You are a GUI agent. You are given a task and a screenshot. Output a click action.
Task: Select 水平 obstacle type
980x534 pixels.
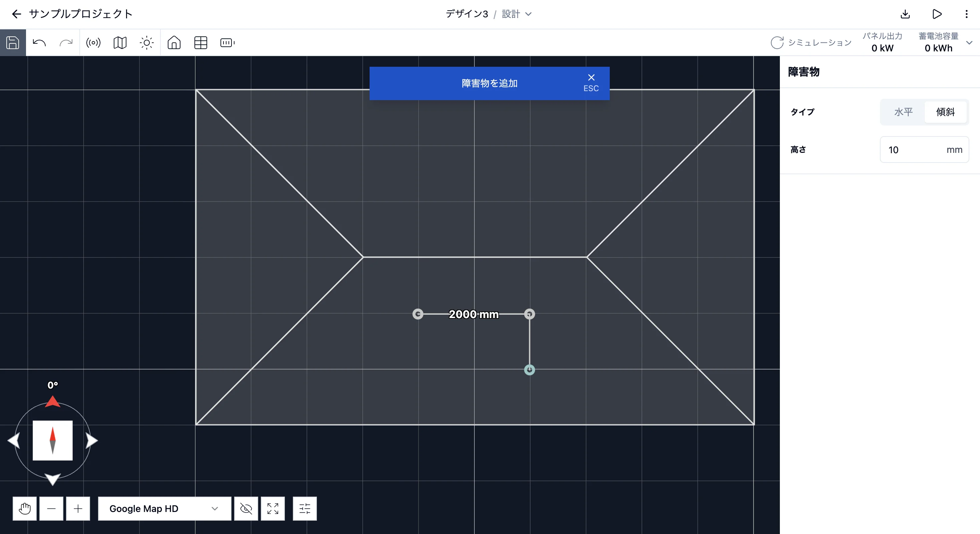(x=903, y=112)
